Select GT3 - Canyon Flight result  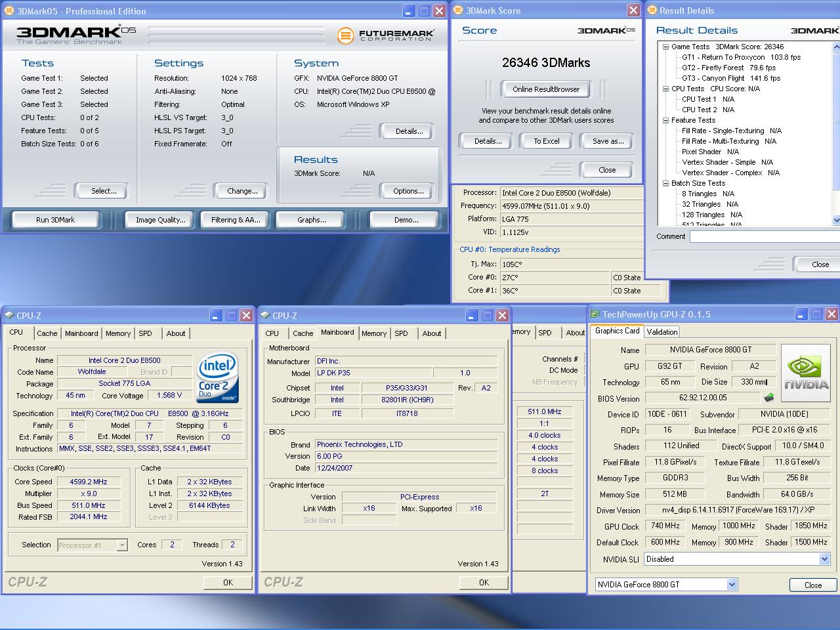pos(731,78)
